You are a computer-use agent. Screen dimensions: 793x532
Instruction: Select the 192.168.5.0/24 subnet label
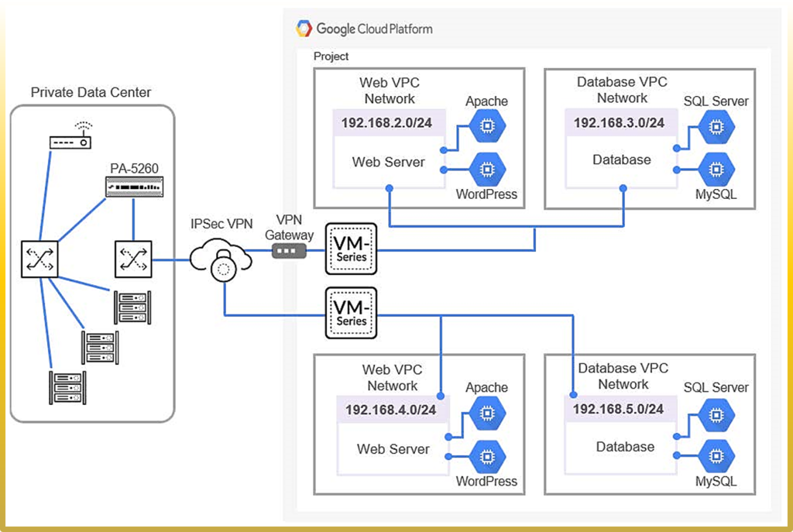tap(618, 409)
